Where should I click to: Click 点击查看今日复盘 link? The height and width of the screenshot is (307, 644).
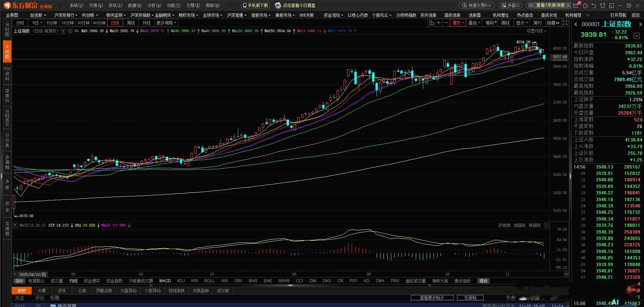click(295, 5)
